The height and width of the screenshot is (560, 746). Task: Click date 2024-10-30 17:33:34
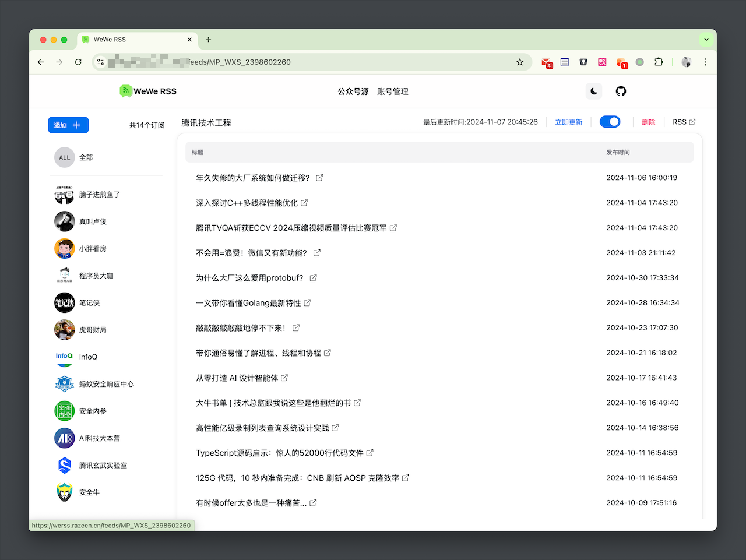(x=642, y=278)
